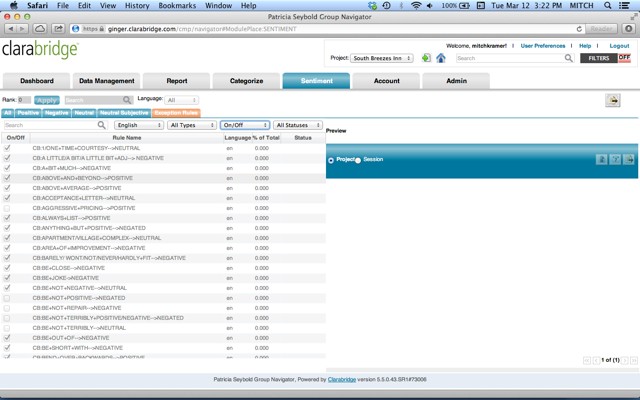Enable CB:BE+NOT+REPAIR-->NEGATIVE checkbox
640x400 pixels.
(x=7, y=308)
